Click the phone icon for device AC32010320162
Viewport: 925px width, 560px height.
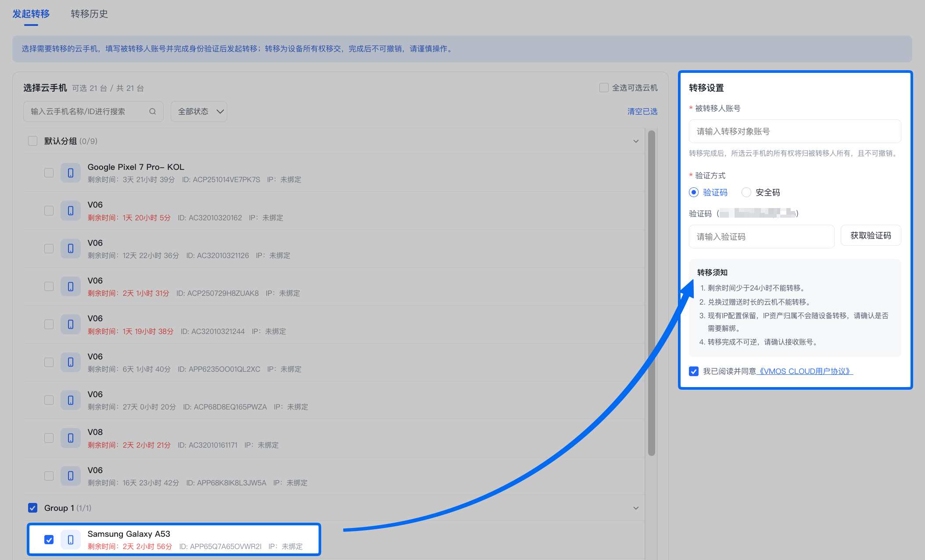71,211
